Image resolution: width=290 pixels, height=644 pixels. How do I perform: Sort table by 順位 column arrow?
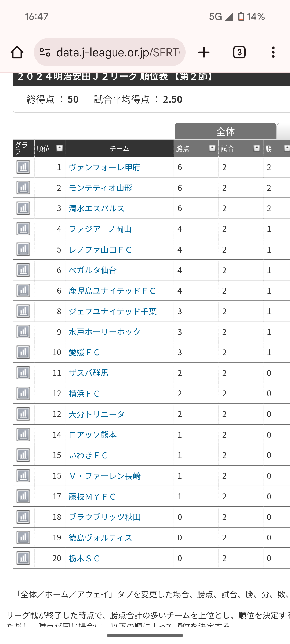(x=60, y=148)
